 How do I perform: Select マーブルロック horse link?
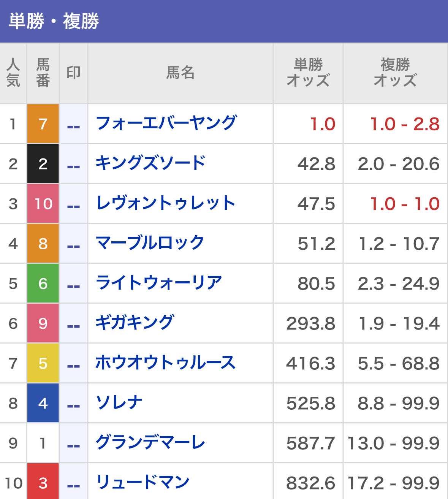(x=150, y=243)
